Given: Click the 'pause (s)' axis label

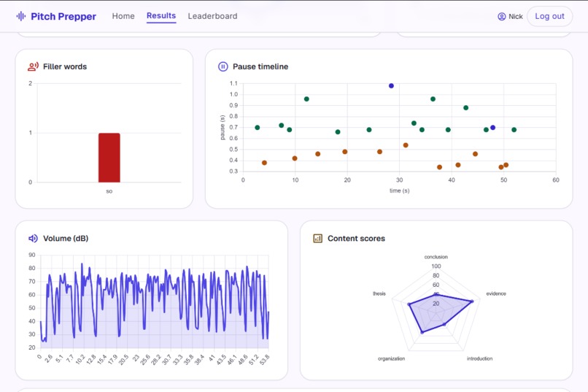Looking at the screenshot, I should pos(223,128).
